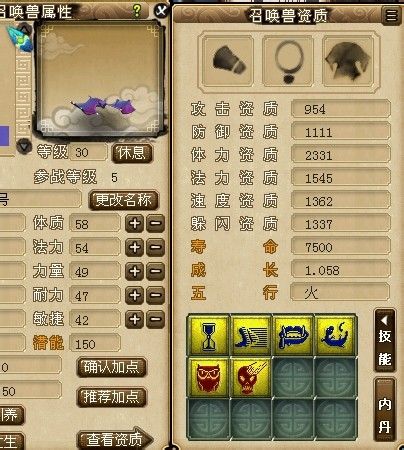Open the menu icon on 召唤兽资质 panel
404x450 pixels.
pos(391,15)
